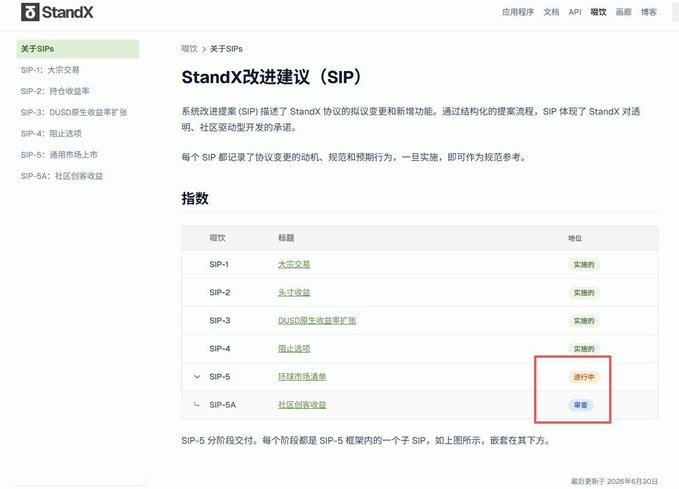The width and height of the screenshot is (679, 489).
Task: Click the 啜饮 column header in table
Action: coord(217,238)
